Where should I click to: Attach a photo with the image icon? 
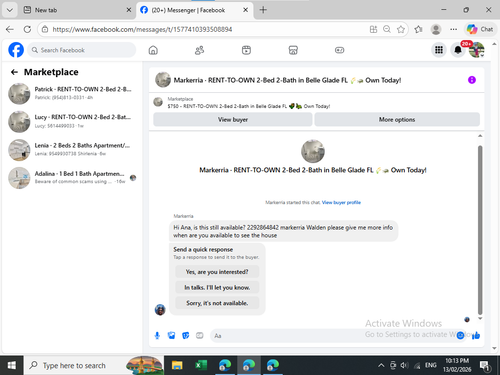171,335
